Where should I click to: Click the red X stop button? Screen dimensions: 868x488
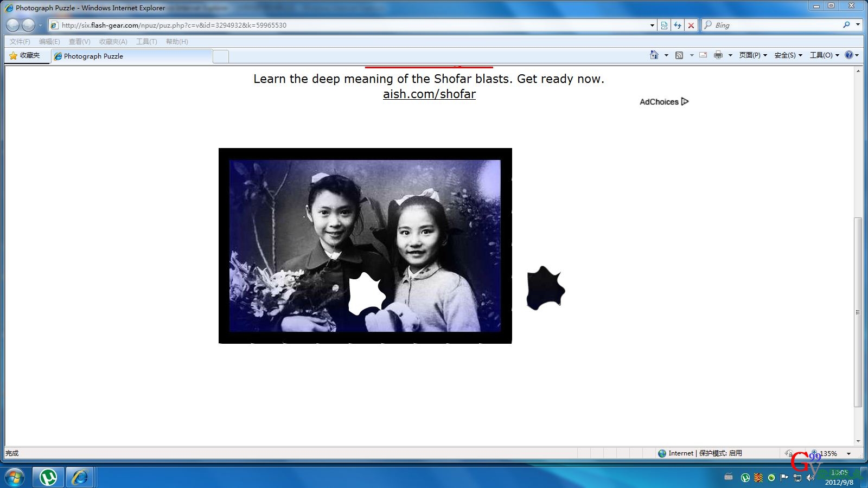[x=691, y=25]
